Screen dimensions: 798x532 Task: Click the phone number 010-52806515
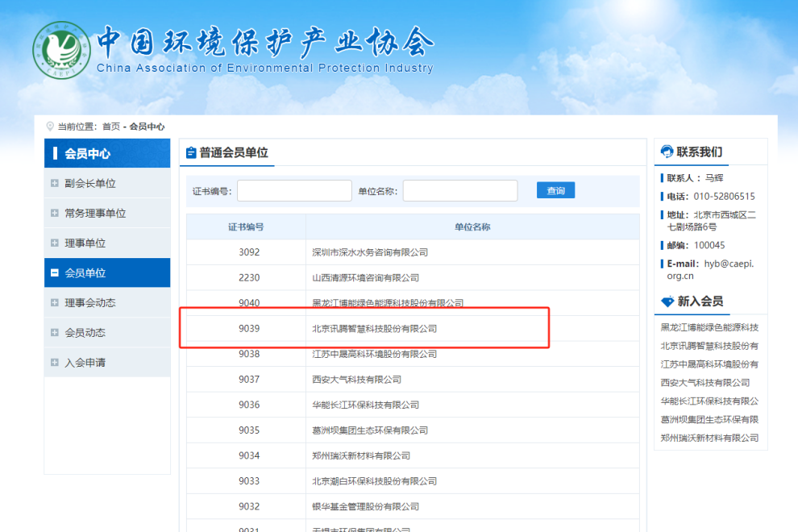(x=724, y=197)
